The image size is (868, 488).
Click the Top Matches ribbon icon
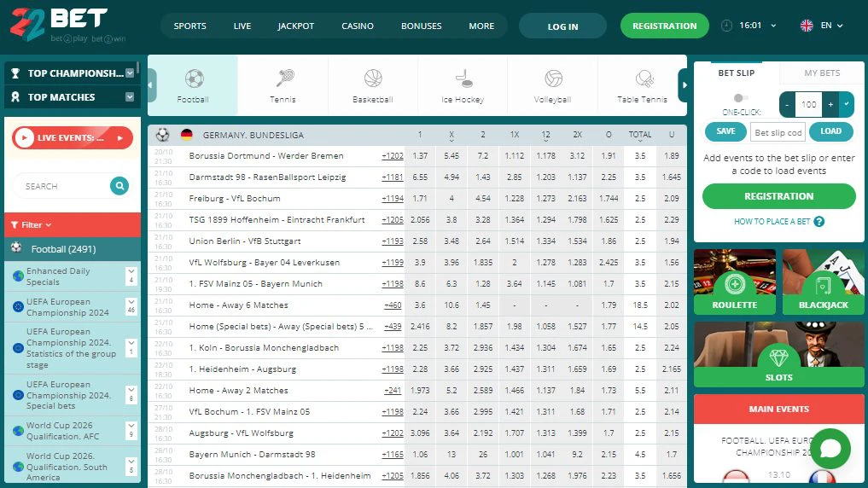point(15,96)
